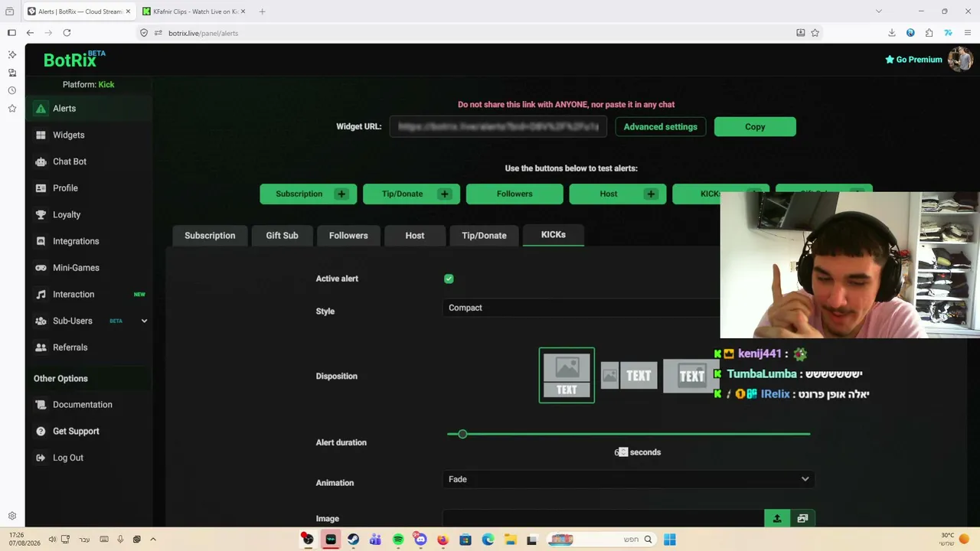Test a Host alert

pos(609,194)
